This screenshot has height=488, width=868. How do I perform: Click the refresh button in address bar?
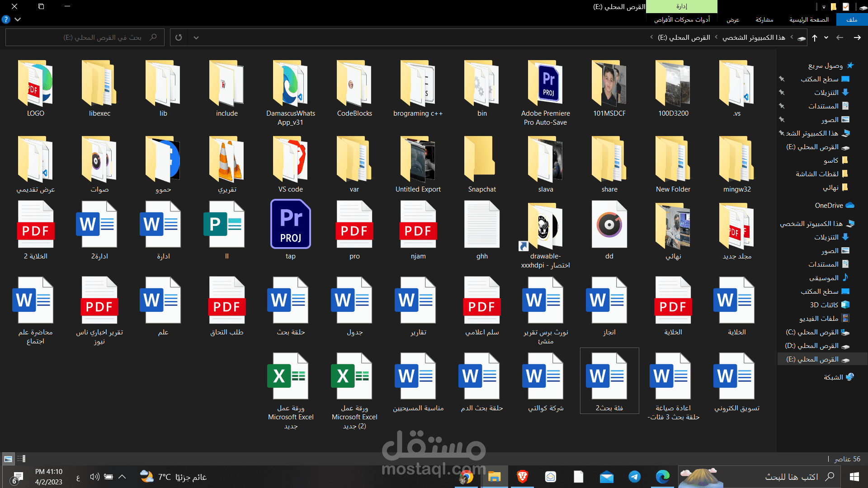click(x=179, y=38)
